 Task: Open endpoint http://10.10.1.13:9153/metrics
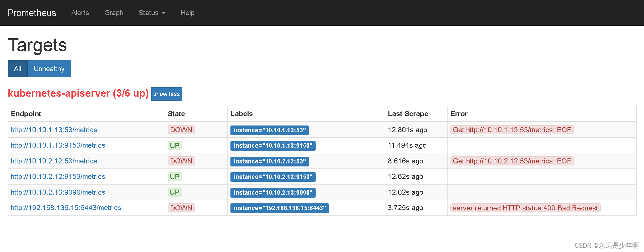[58, 145]
